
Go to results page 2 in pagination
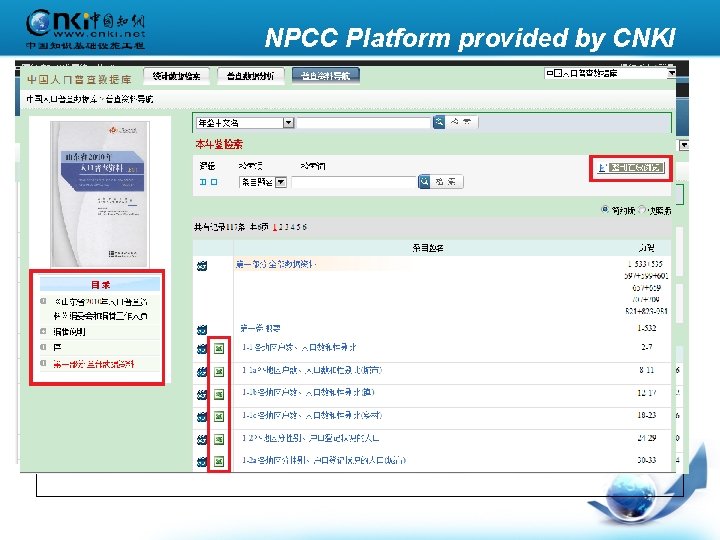click(x=281, y=227)
